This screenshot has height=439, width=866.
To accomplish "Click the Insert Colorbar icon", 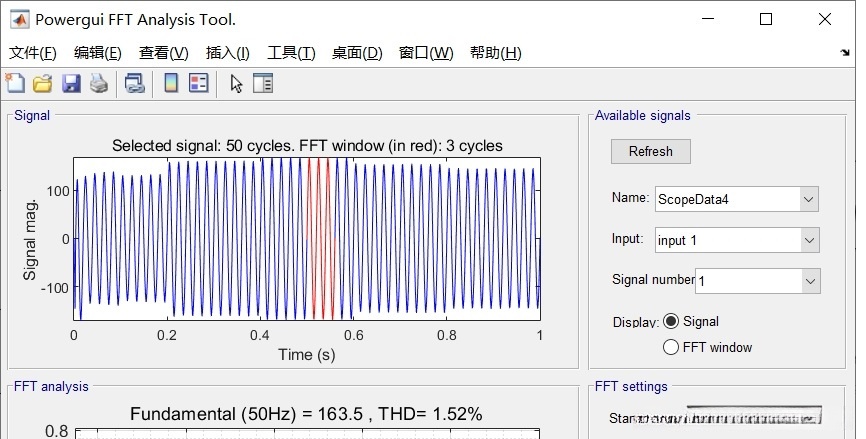I will pos(171,83).
